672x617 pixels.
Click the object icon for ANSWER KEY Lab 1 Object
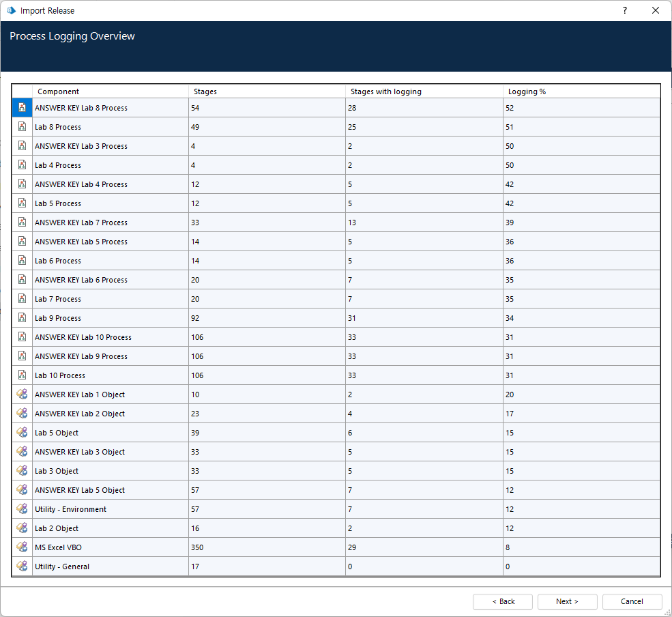(x=22, y=394)
